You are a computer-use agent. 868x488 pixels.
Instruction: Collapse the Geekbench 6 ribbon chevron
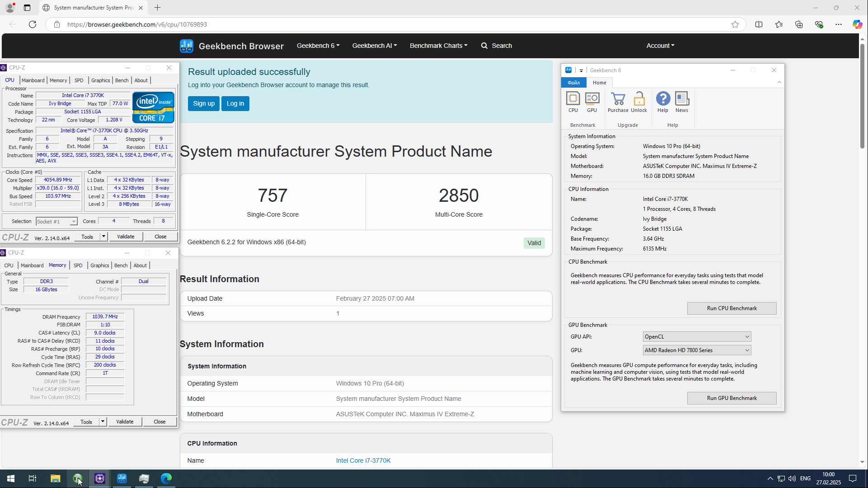coord(779,82)
